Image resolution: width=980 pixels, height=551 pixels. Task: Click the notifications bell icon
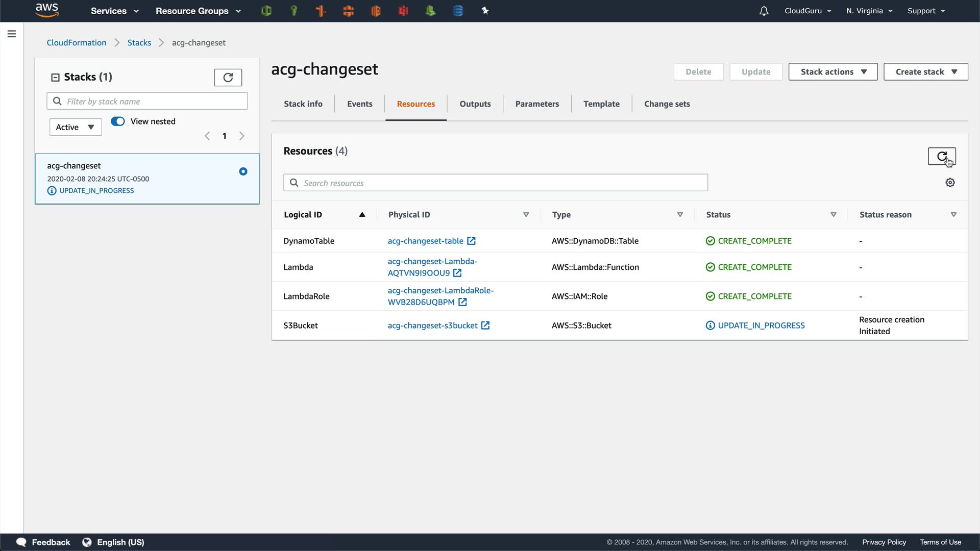point(764,11)
